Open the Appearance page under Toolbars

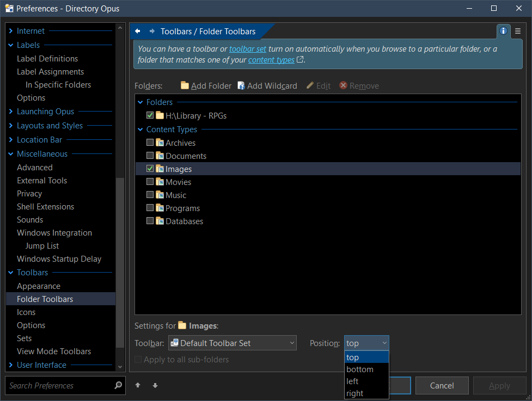39,286
